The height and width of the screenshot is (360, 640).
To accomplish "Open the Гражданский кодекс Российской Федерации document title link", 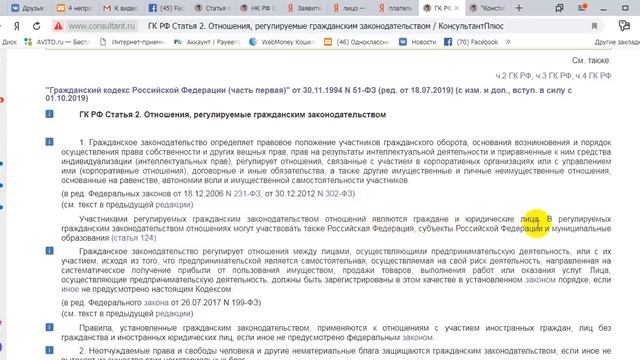I will 309,94.
